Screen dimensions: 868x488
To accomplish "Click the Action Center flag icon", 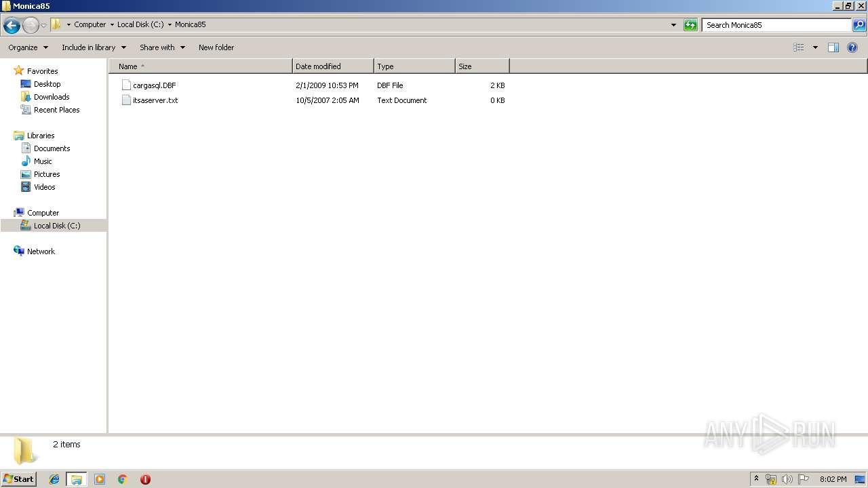I will [804, 479].
